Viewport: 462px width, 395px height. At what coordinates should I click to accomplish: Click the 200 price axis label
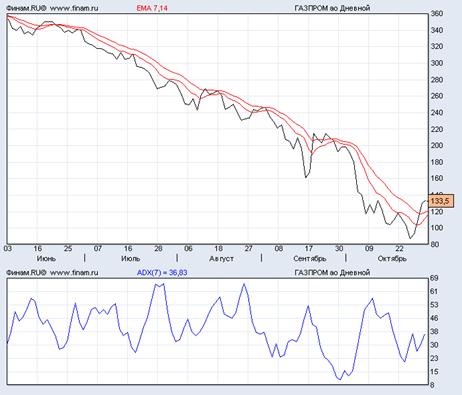pyautogui.click(x=437, y=146)
